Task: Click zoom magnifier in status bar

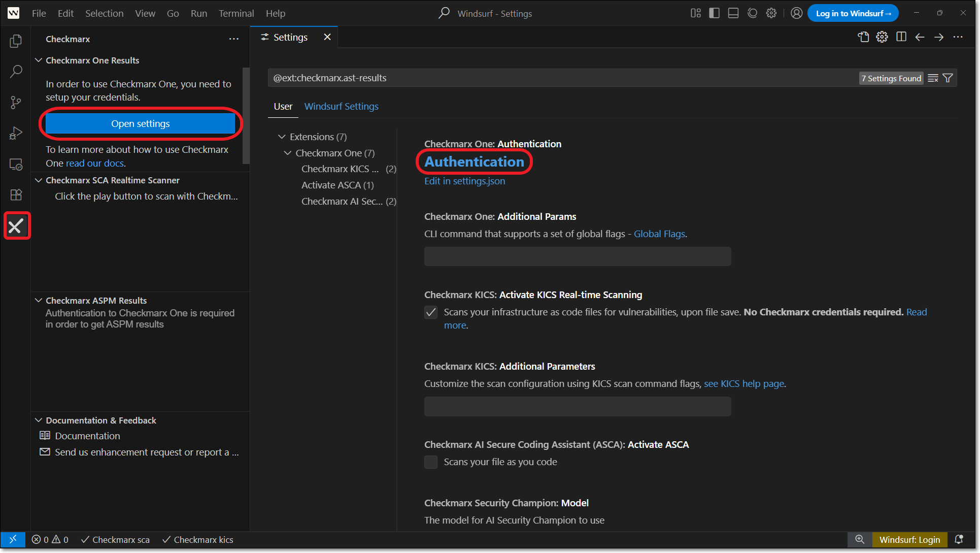Action: [860, 539]
